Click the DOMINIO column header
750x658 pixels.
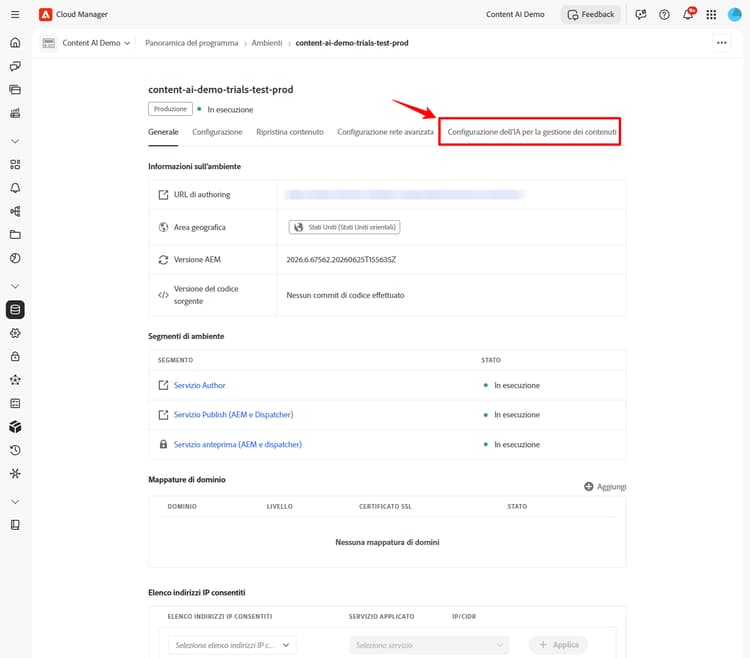182,506
